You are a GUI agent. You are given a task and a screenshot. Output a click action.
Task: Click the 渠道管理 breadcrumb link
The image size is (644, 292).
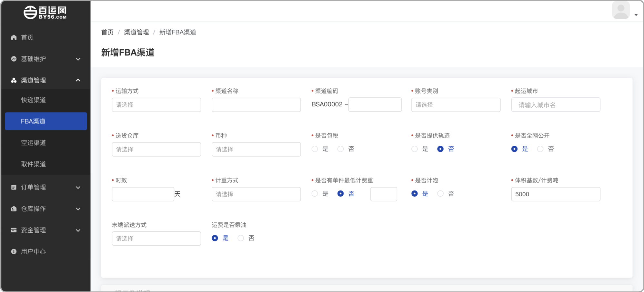click(x=136, y=32)
